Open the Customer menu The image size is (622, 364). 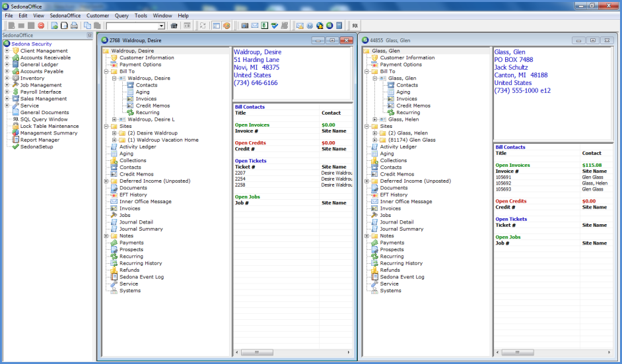[98, 15]
